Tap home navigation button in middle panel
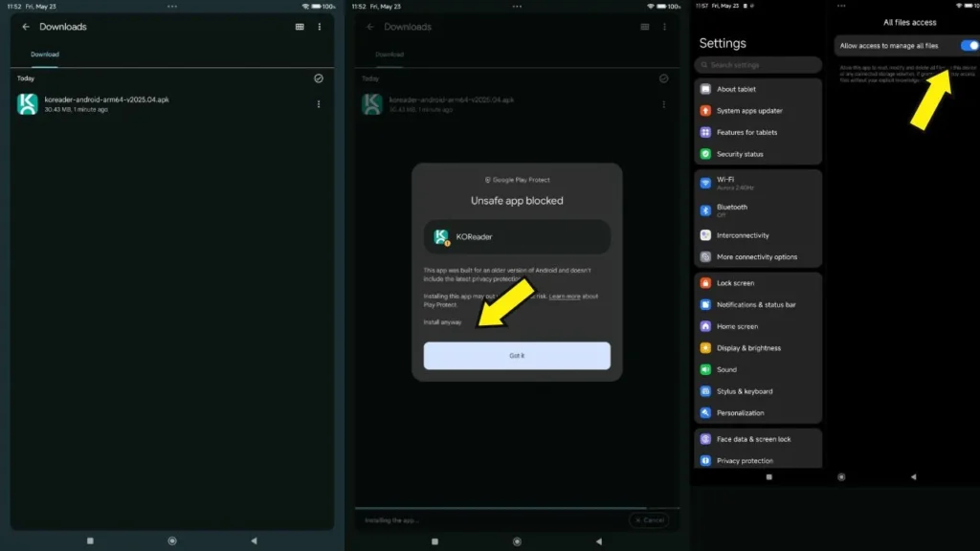 tap(517, 541)
